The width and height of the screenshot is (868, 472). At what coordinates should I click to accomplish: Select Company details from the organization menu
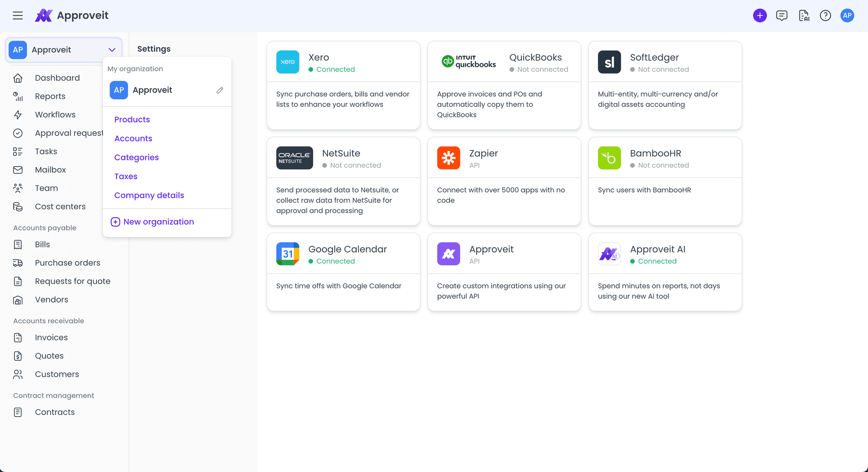(149, 195)
